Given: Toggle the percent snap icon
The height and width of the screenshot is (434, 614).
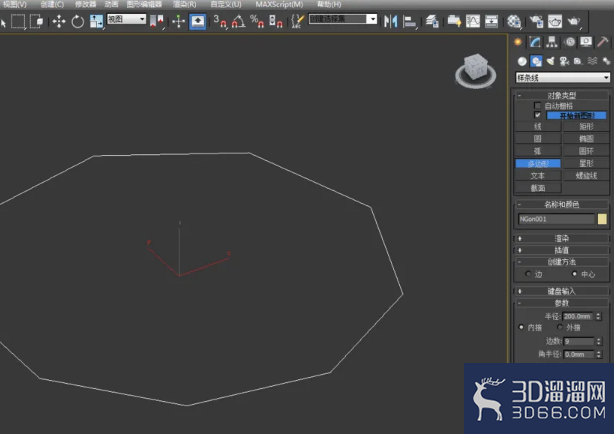Looking at the screenshot, I should [257, 21].
